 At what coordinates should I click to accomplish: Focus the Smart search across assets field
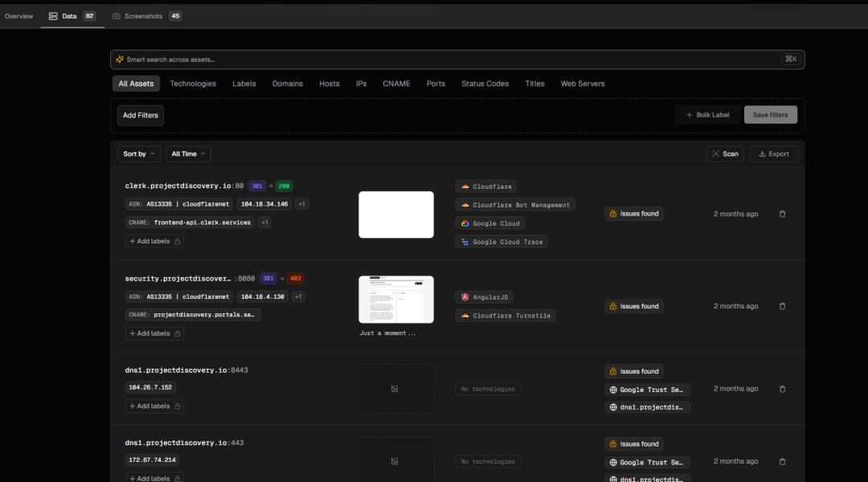pyautogui.click(x=457, y=59)
